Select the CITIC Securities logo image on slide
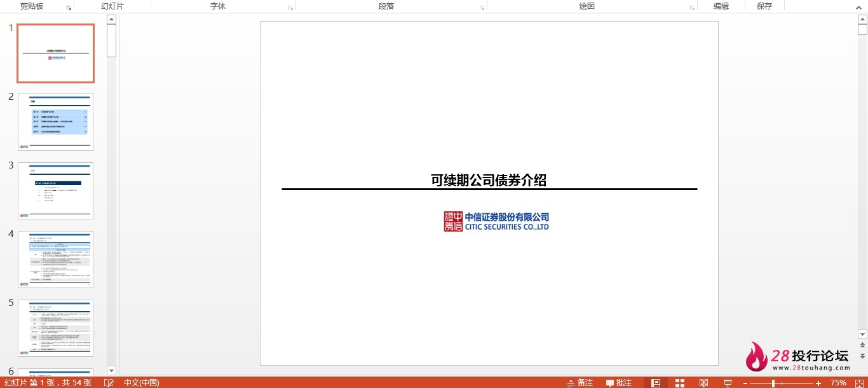Screen dimensions: 868x388 pos(496,221)
